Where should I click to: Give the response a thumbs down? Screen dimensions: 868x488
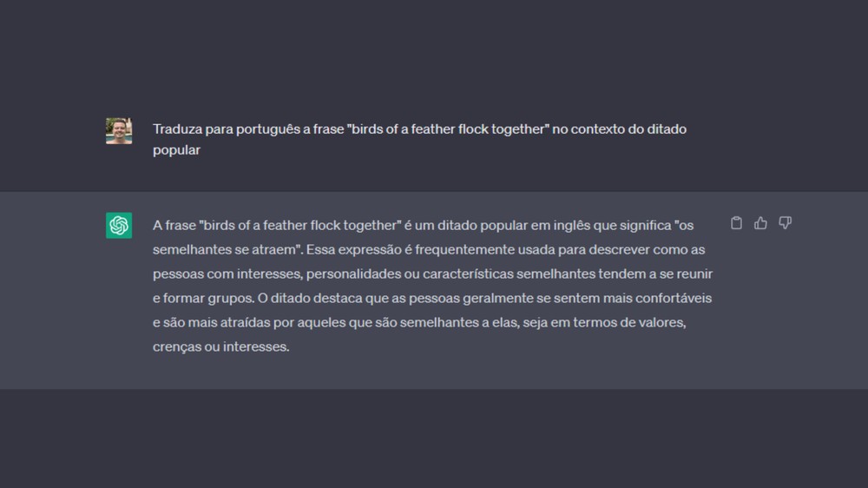[785, 223]
